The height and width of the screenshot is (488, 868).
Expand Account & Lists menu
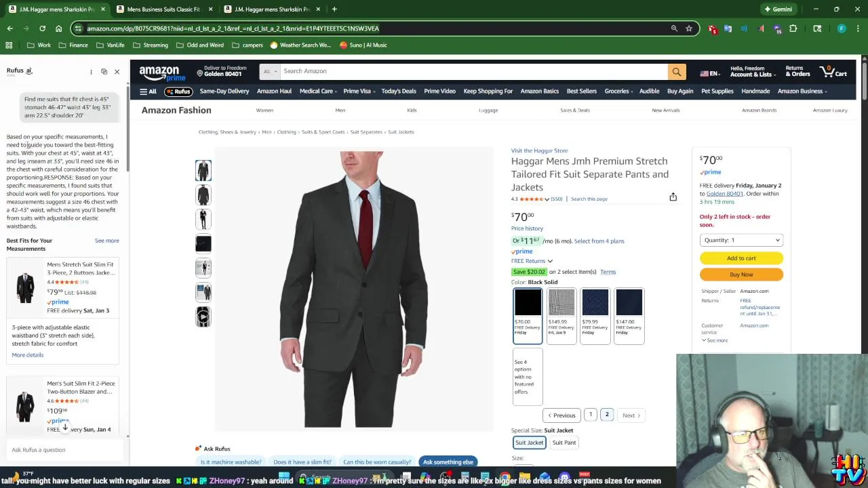point(751,71)
